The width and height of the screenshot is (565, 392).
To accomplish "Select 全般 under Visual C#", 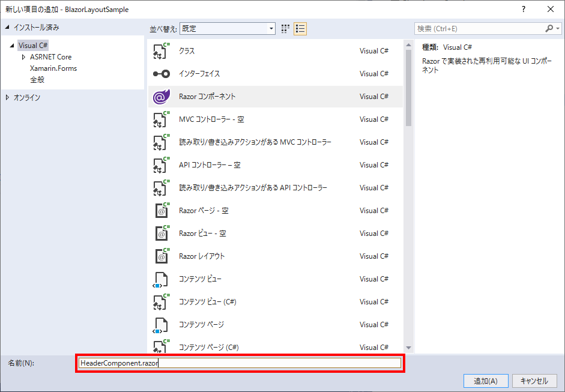I will [x=38, y=79].
